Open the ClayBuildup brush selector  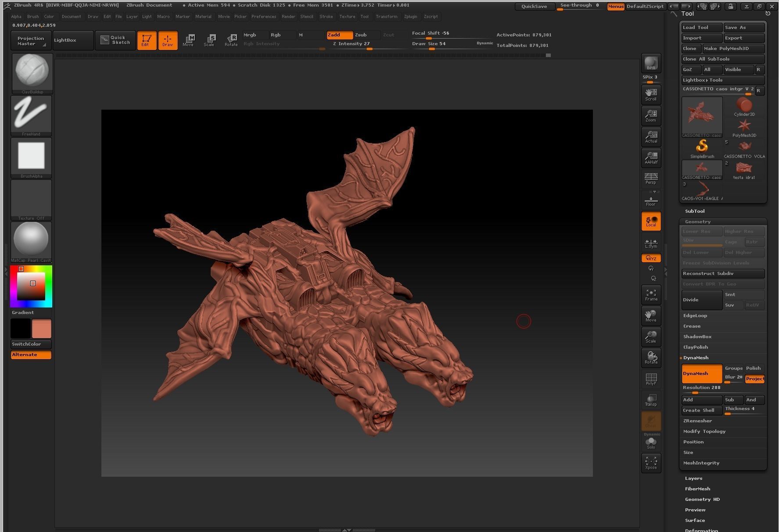(32, 74)
